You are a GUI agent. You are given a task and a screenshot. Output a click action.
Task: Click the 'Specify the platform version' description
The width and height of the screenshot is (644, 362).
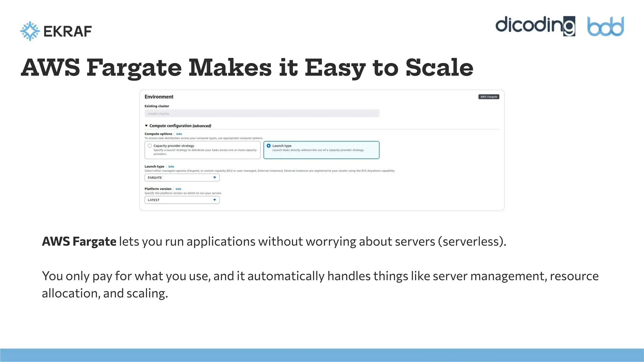tap(183, 193)
